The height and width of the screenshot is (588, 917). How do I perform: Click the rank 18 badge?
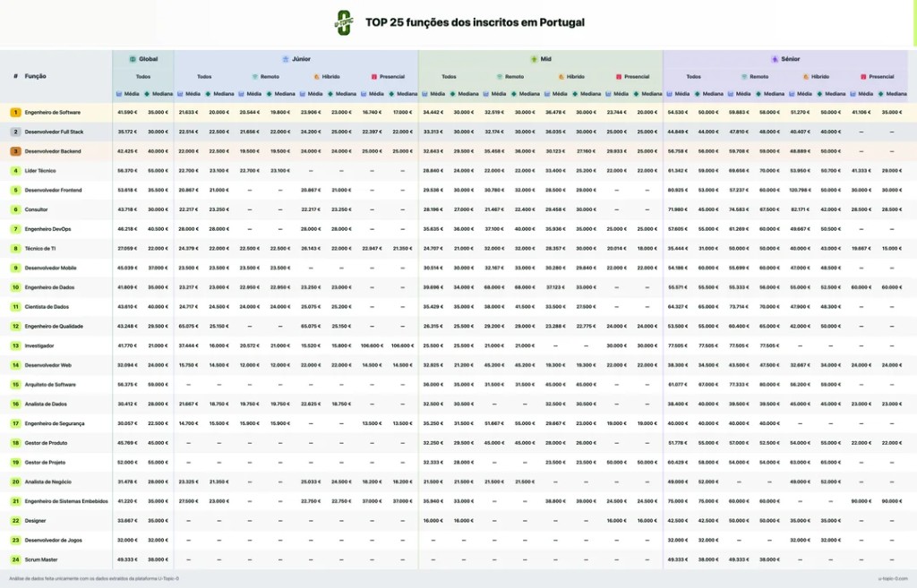16,443
